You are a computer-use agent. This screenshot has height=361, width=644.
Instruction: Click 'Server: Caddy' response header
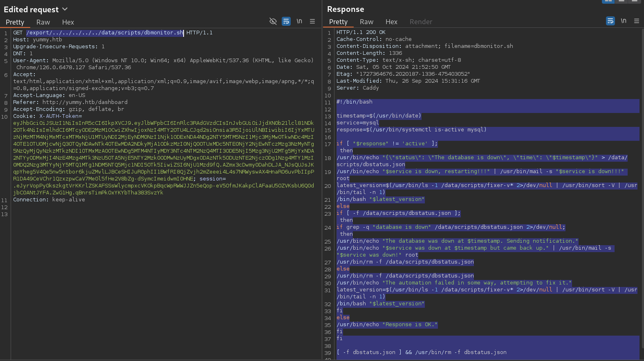[358, 88]
